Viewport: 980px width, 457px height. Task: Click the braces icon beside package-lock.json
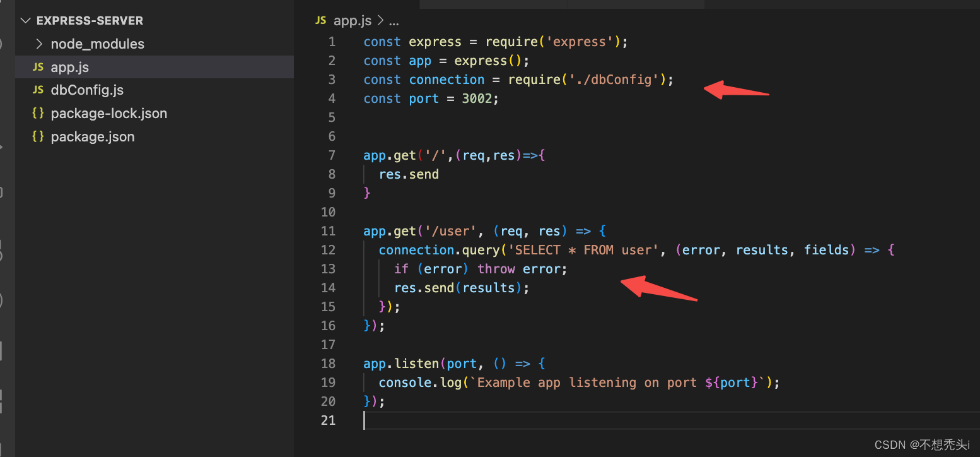(38, 114)
